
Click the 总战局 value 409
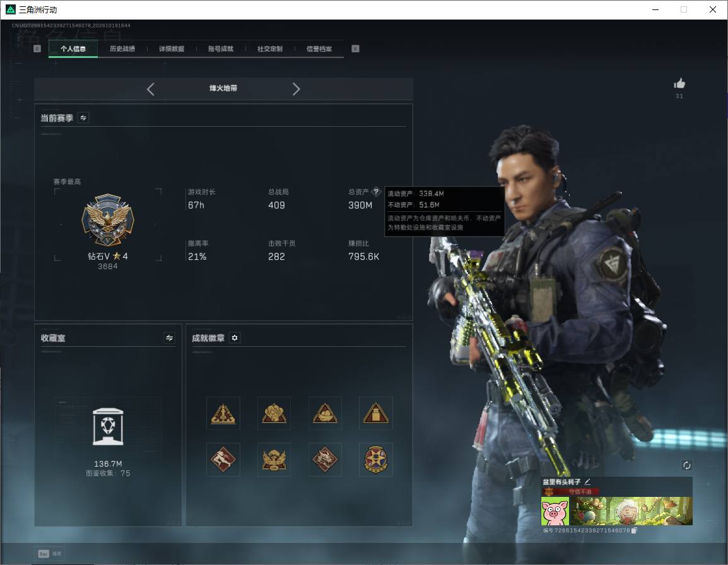[x=277, y=205]
